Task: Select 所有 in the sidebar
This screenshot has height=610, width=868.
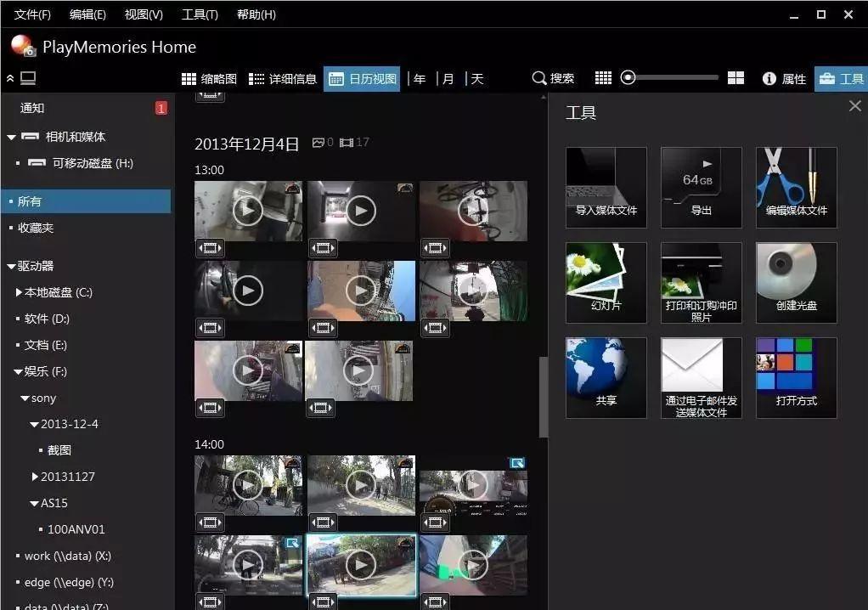Action: coord(86,201)
